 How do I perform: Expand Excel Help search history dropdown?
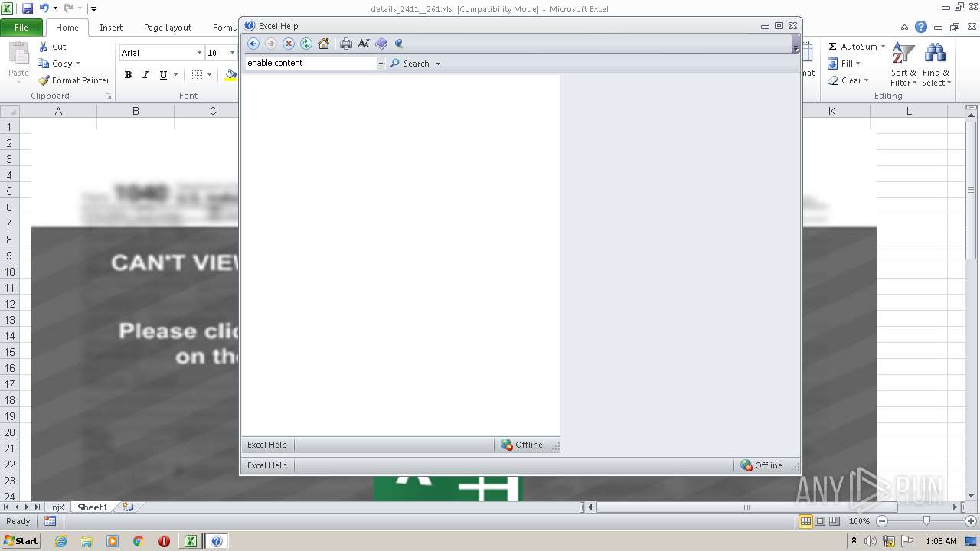point(381,64)
